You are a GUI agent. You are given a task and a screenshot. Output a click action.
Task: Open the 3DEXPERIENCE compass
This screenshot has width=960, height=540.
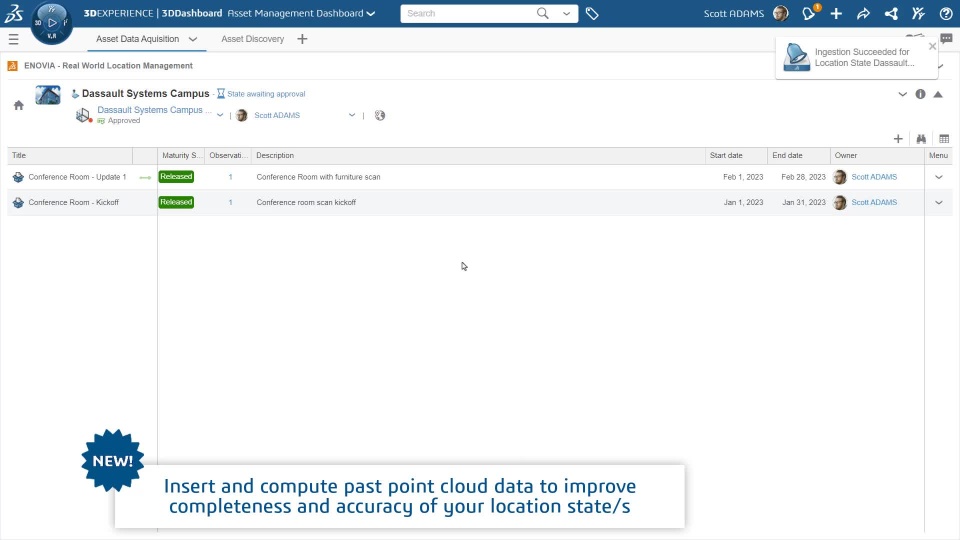point(51,23)
